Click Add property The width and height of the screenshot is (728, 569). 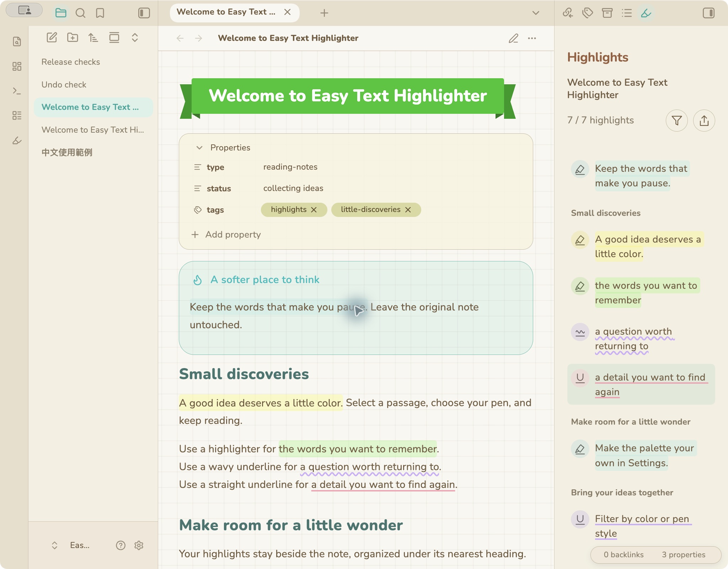pyautogui.click(x=226, y=234)
